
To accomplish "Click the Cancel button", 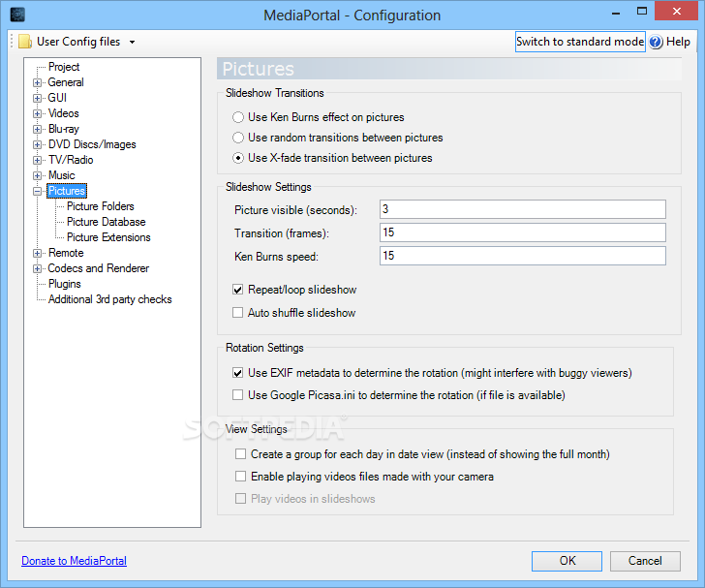I will click(x=645, y=561).
